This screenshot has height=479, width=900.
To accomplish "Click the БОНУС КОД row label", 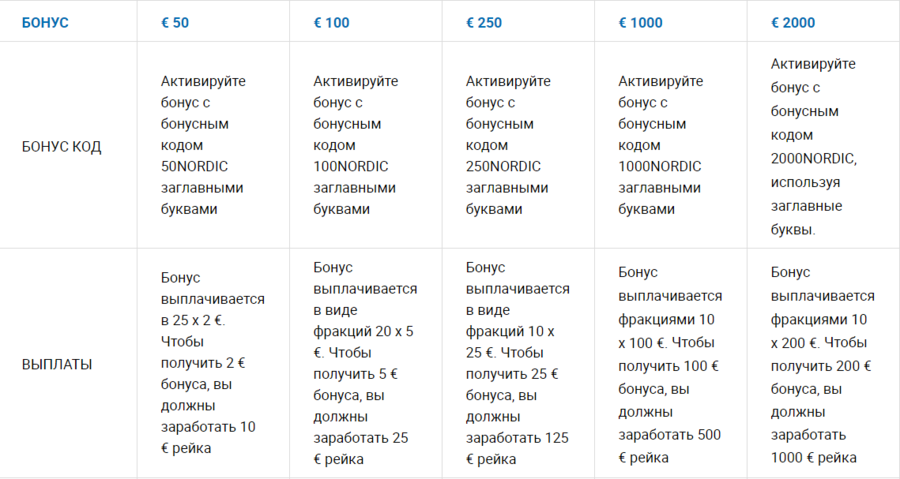I will 61,146.
